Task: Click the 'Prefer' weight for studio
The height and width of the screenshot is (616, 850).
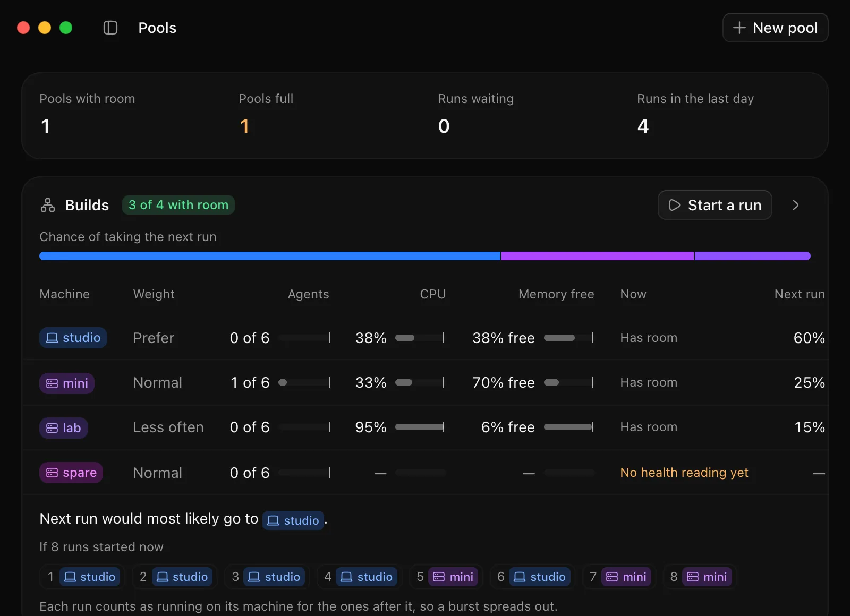Action: point(154,338)
